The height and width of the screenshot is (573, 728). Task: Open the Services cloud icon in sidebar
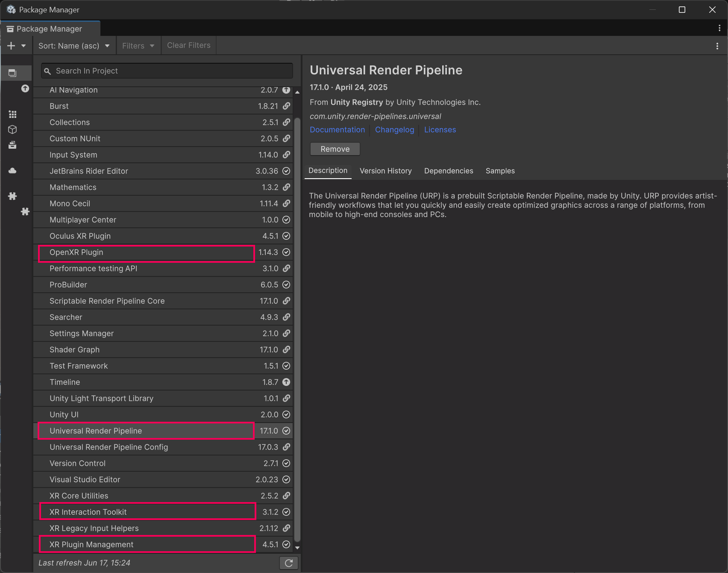point(12,171)
